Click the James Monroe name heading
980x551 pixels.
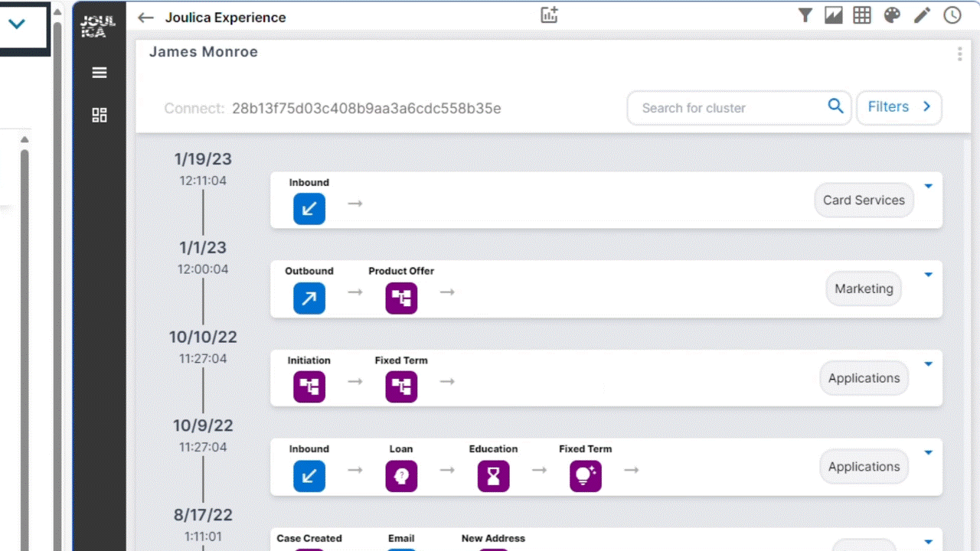tap(203, 52)
